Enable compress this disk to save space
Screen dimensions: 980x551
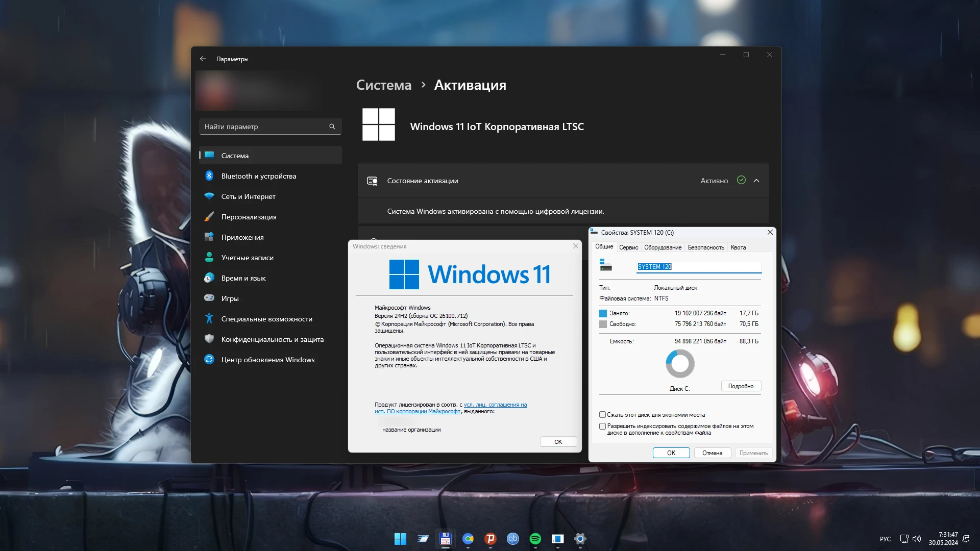pyautogui.click(x=602, y=415)
